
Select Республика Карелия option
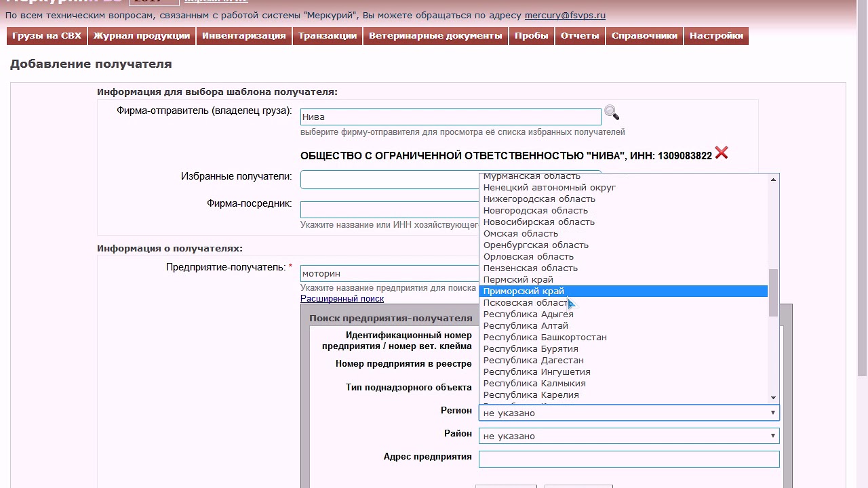pyautogui.click(x=623, y=394)
